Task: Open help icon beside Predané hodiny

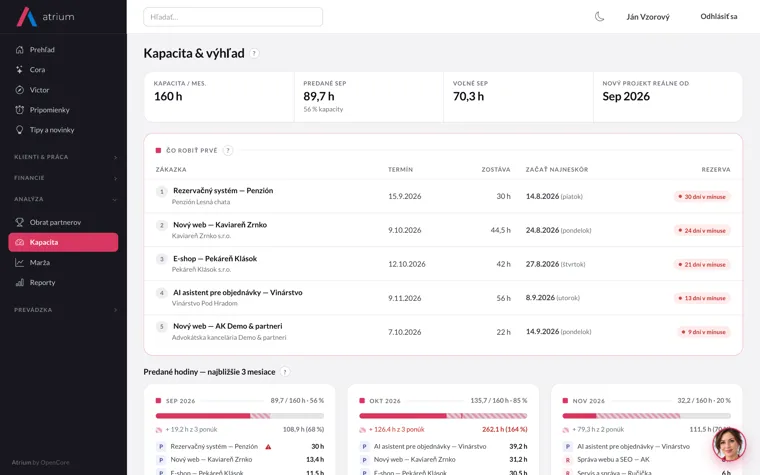Action: (x=285, y=372)
